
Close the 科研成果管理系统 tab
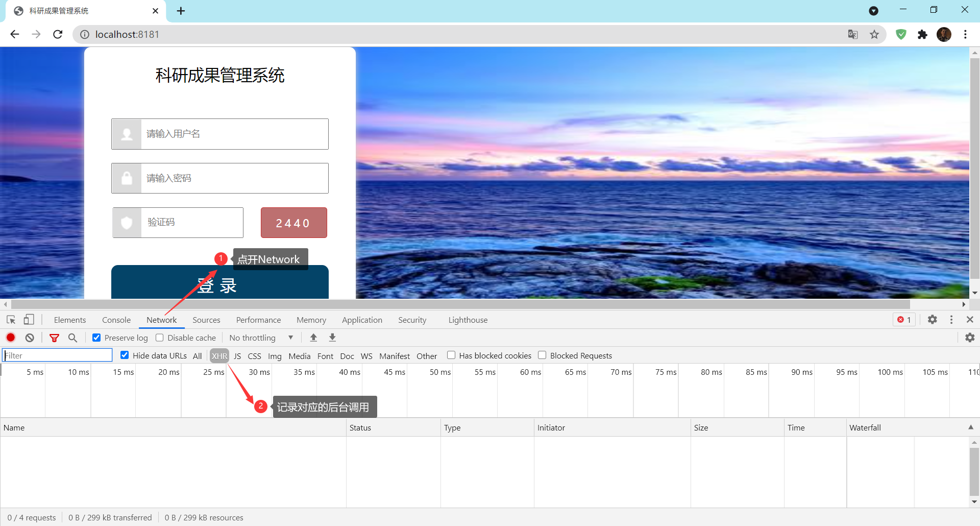pos(155,11)
